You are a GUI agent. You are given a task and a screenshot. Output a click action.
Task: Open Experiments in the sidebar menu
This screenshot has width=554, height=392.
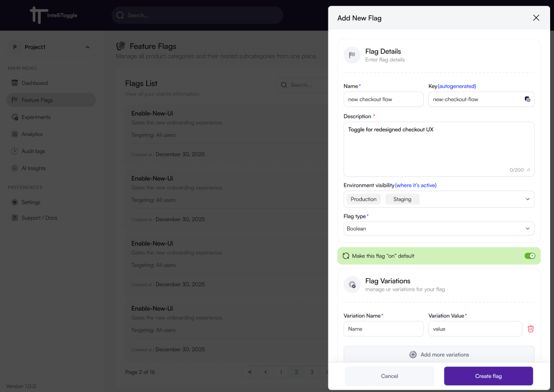point(36,117)
